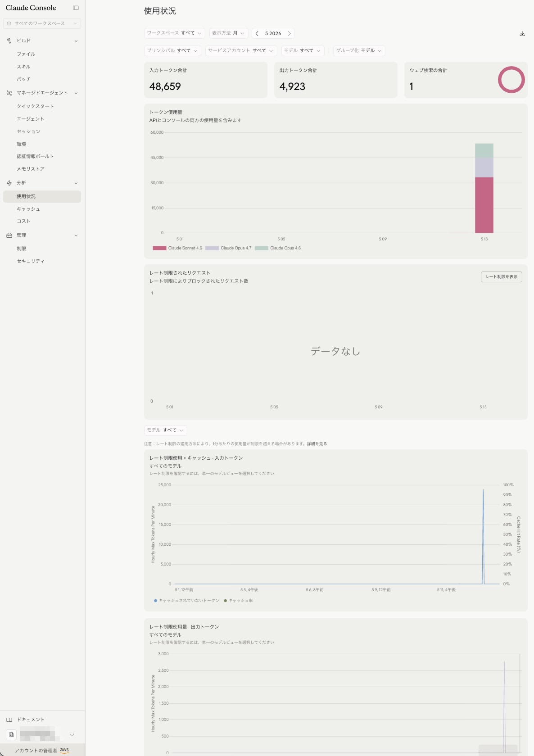
Task: Click the AWS logo badge
Action: click(x=64, y=750)
